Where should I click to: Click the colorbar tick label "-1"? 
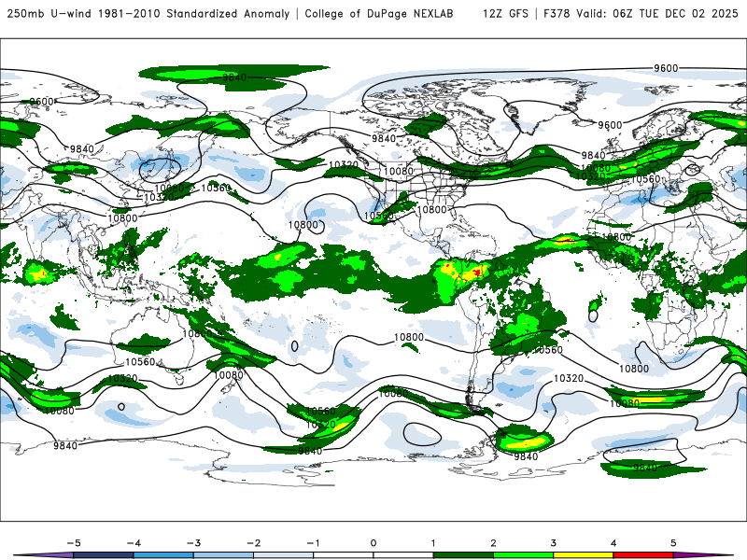tap(313, 543)
